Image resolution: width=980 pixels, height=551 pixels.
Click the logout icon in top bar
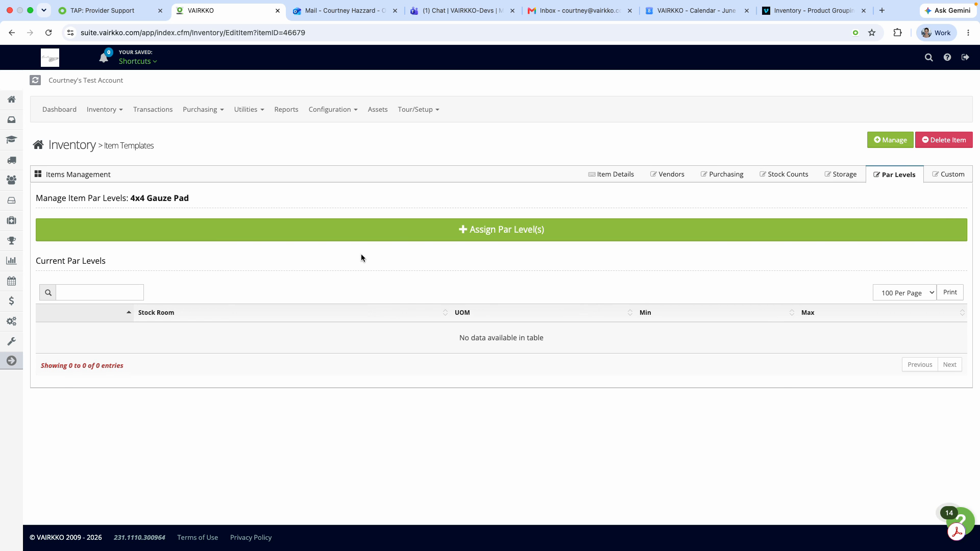point(965,58)
